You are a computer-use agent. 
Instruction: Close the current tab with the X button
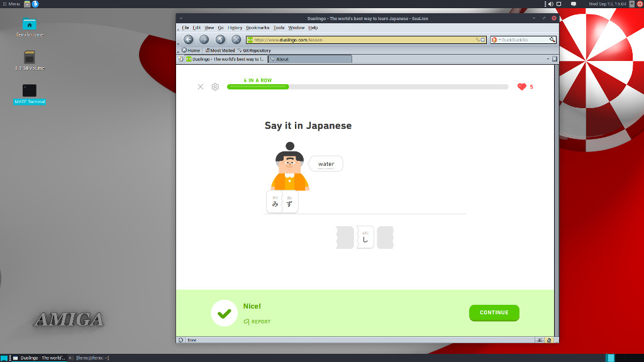[x=555, y=59]
